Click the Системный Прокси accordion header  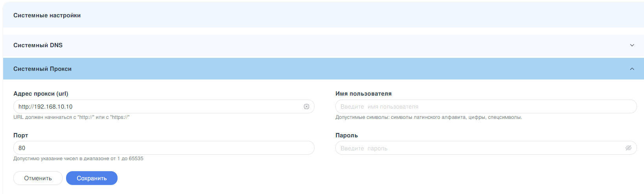[323, 69]
